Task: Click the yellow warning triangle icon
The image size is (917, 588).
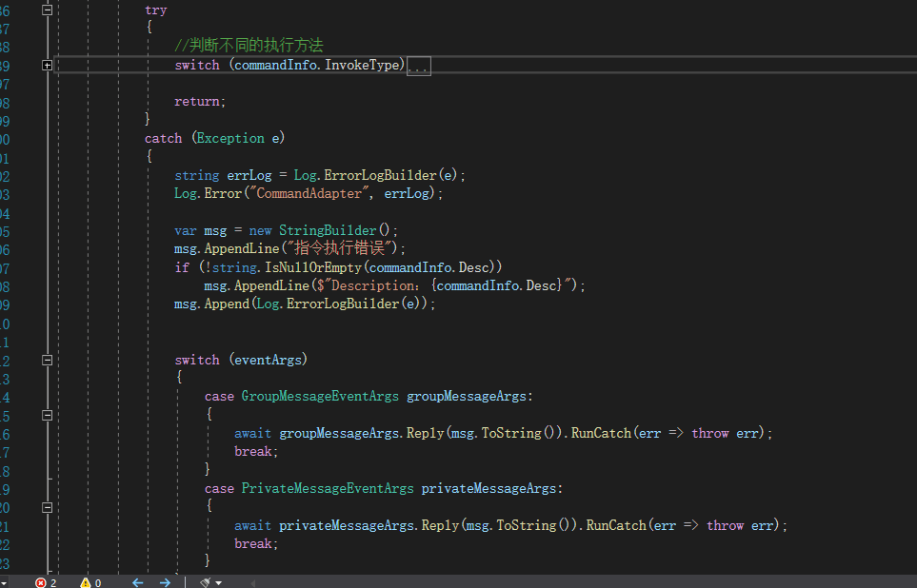Action: (x=85, y=581)
